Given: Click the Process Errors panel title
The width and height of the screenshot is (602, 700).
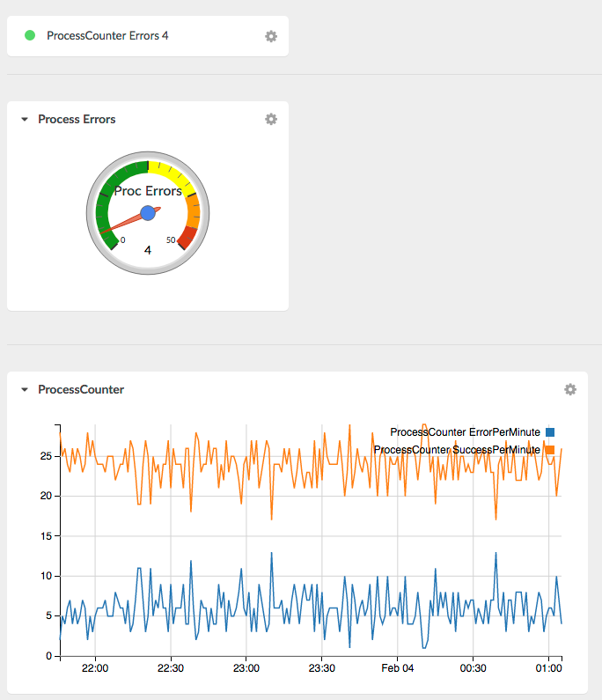Looking at the screenshot, I should point(77,119).
